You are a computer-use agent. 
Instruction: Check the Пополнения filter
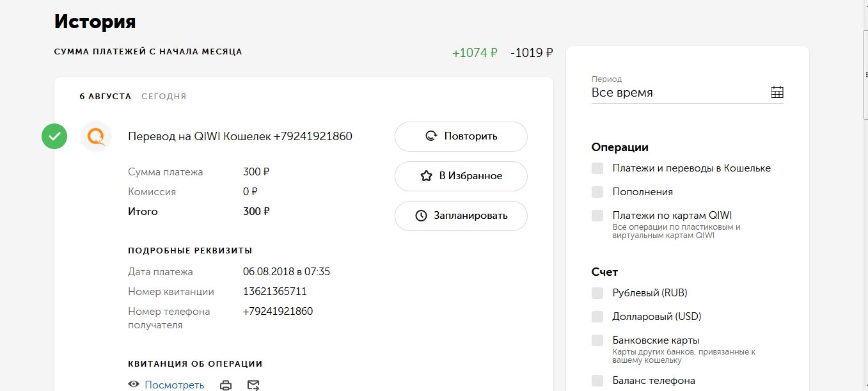point(597,192)
